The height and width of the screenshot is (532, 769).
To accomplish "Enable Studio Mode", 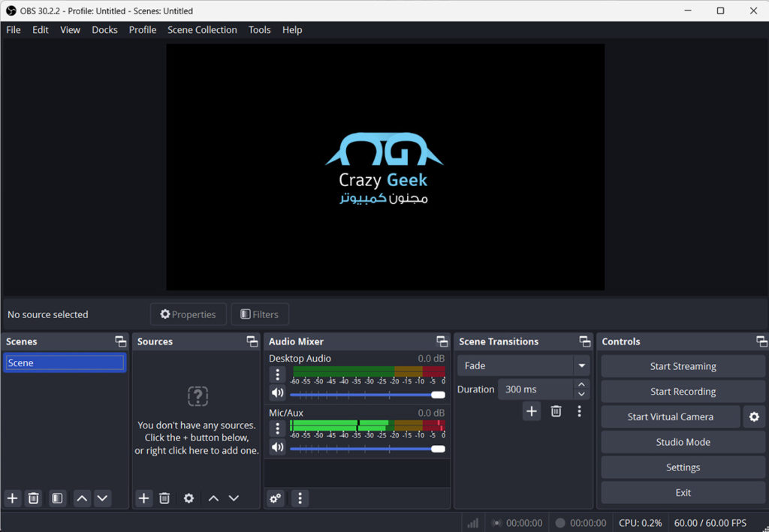I will coord(682,442).
